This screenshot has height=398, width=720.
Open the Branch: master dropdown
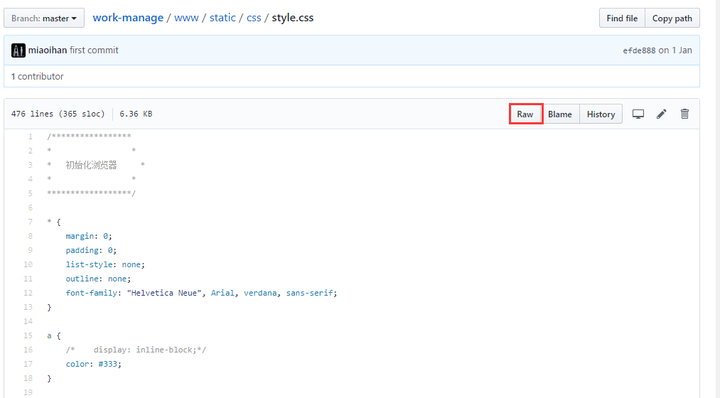pyautogui.click(x=44, y=18)
